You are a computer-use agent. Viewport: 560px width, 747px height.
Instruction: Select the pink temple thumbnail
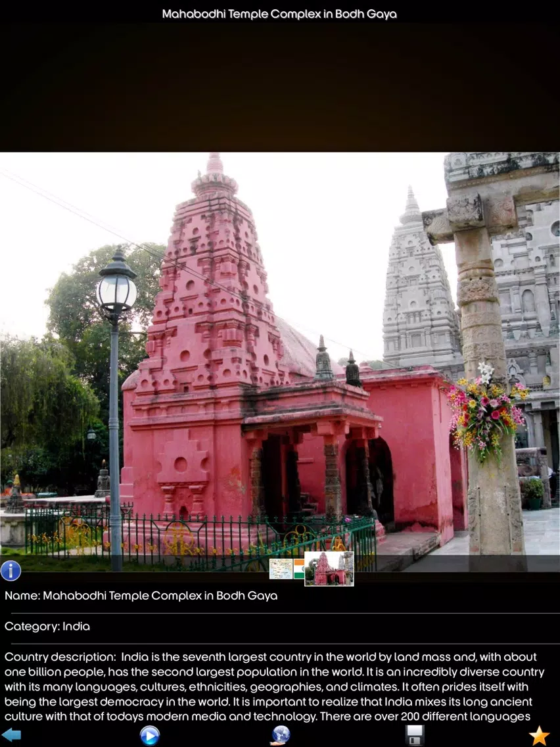[x=329, y=569]
